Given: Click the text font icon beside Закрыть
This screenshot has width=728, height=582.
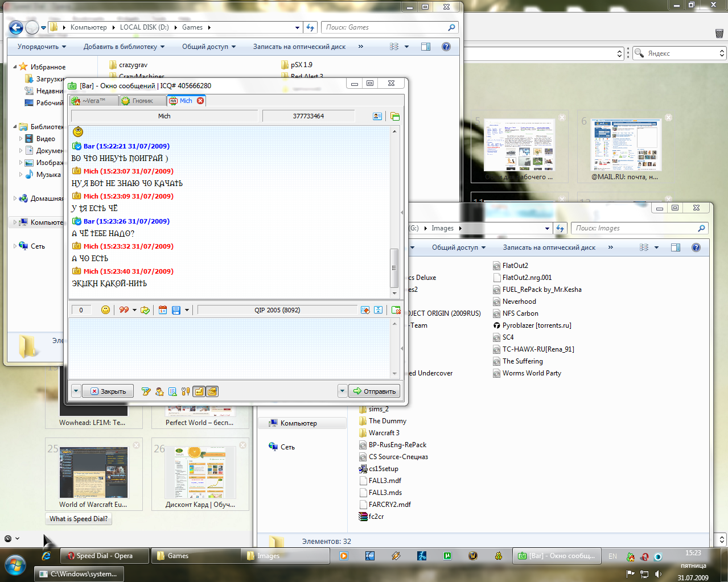Looking at the screenshot, I should [146, 391].
